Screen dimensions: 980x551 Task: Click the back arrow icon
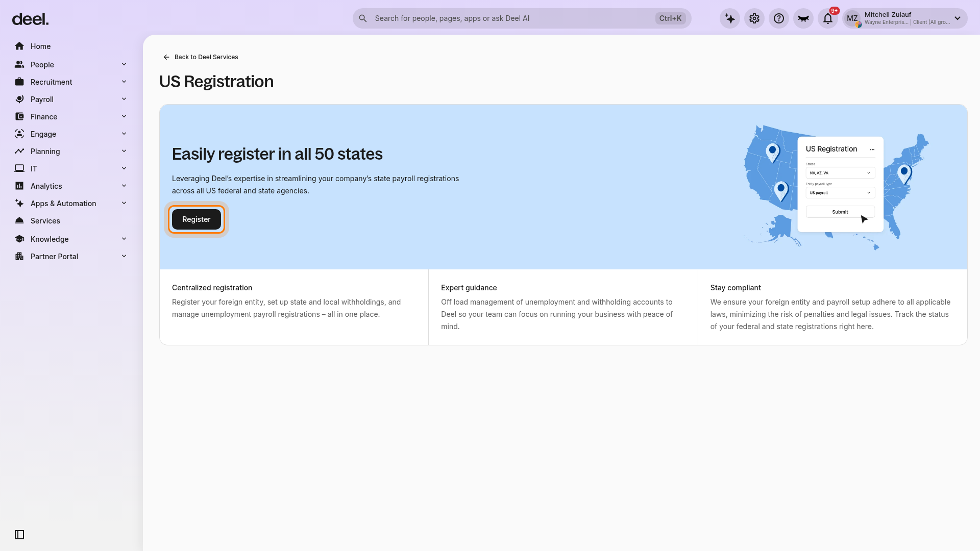point(166,57)
